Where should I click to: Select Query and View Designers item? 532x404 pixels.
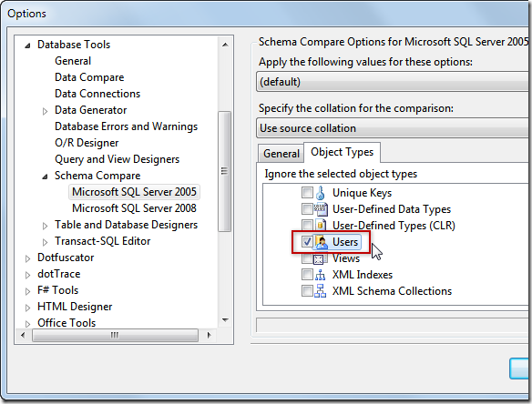(117, 159)
